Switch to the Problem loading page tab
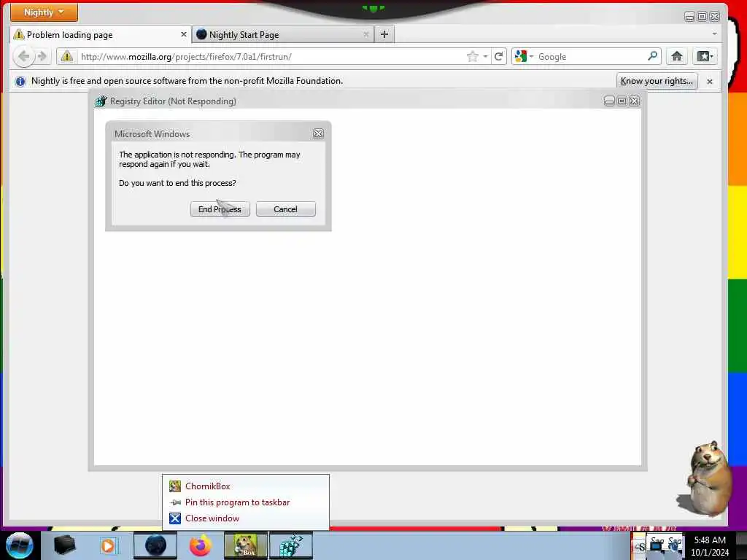The width and height of the screenshot is (747, 560). point(100,35)
